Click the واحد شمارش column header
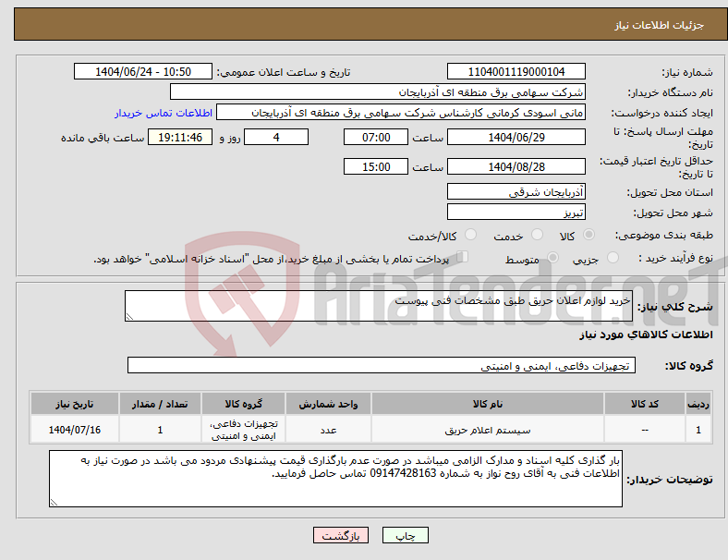This screenshot has height=560, width=728. click(x=328, y=404)
